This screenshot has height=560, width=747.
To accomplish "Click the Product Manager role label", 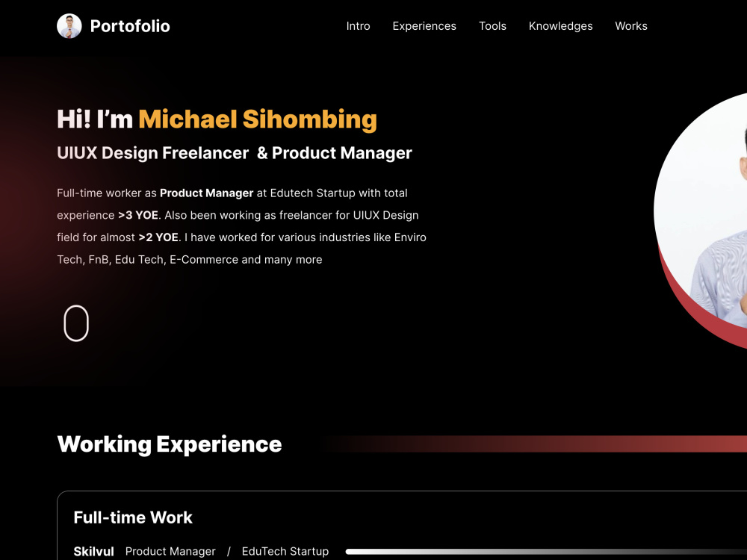I will click(170, 552).
